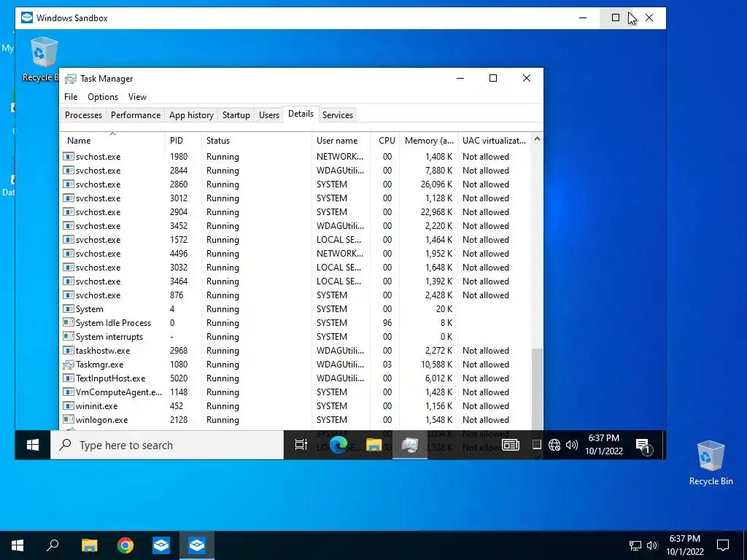The height and width of the screenshot is (560, 747).
Task: Sort by the PID column header
Action: (183, 141)
